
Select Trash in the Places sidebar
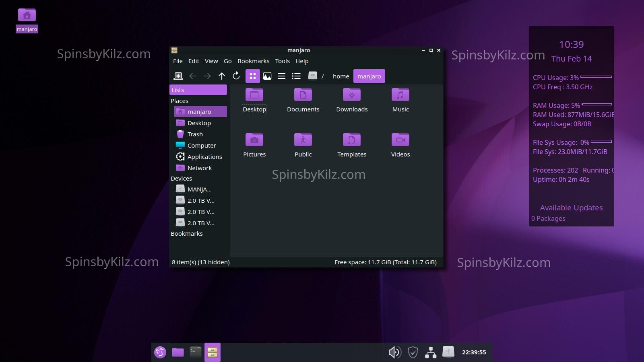pos(195,134)
